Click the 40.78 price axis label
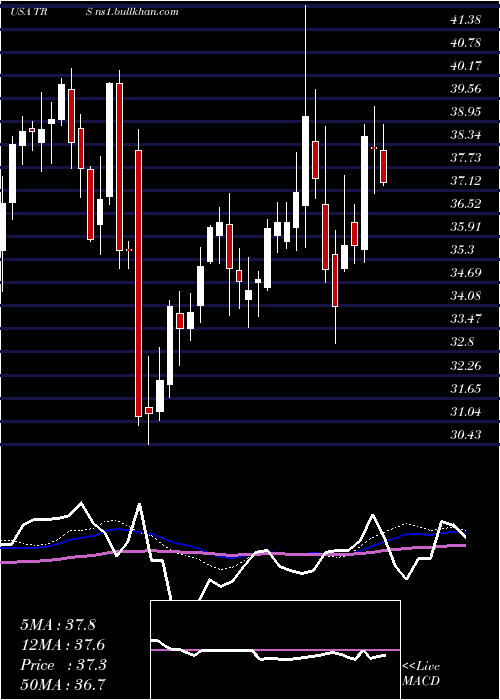Image resolution: width=500 pixels, height=700 pixels. pyautogui.click(x=465, y=43)
